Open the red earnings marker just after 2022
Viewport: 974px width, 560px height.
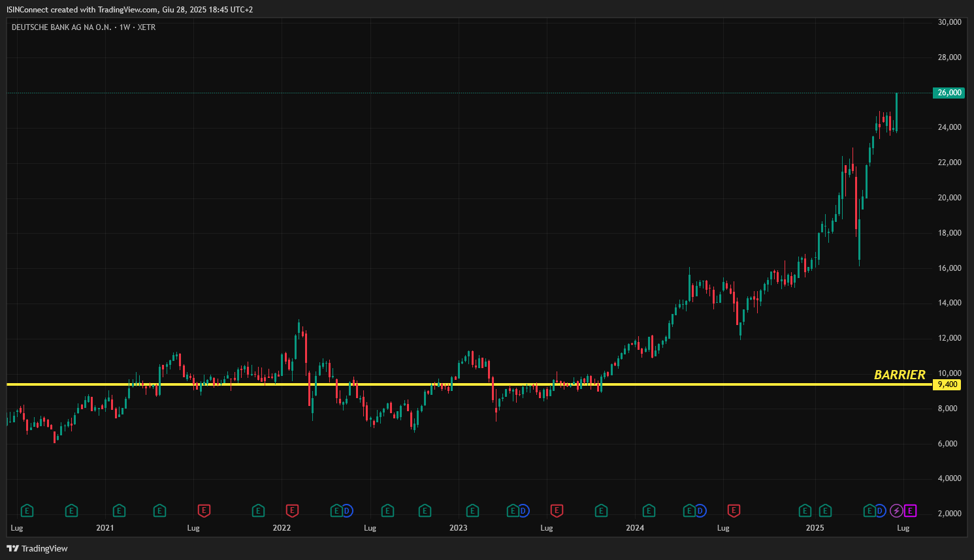(292, 510)
